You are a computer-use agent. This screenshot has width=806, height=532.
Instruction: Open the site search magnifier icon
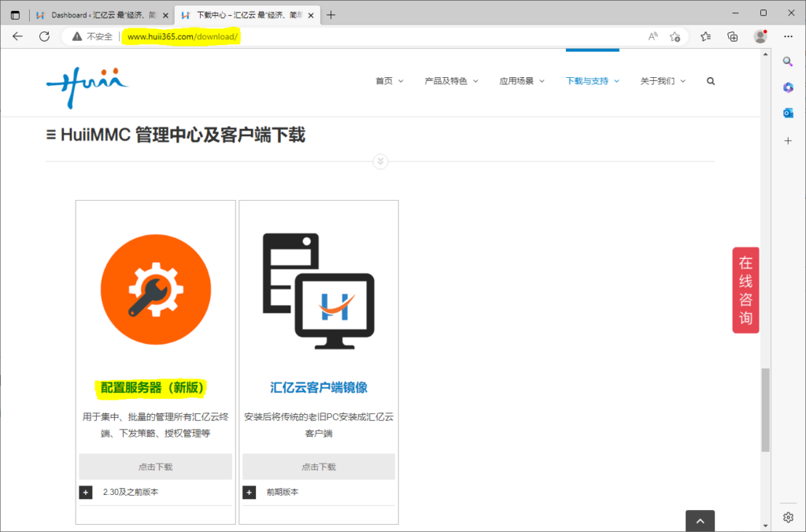point(711,81)
